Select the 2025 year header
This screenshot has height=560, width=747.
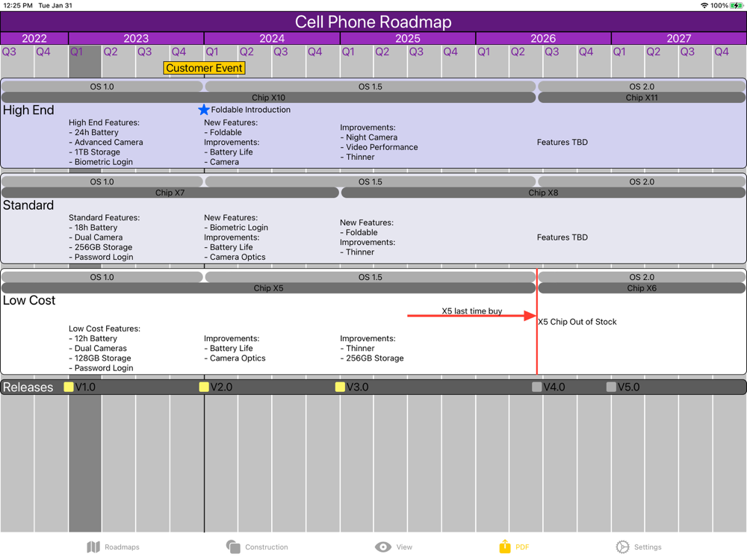(408, 38)
